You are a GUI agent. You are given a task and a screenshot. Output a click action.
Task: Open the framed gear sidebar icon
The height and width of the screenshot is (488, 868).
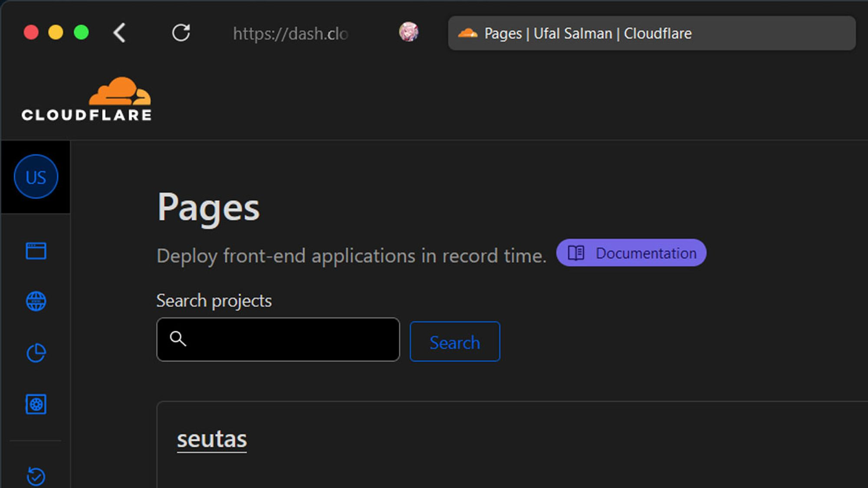[x=36, y=404]
